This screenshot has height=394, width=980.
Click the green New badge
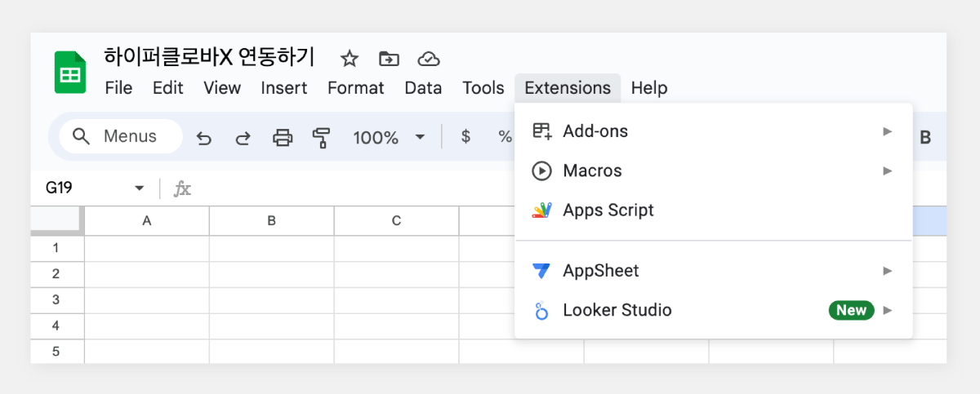pyautogui.click(x=851, y=310)
